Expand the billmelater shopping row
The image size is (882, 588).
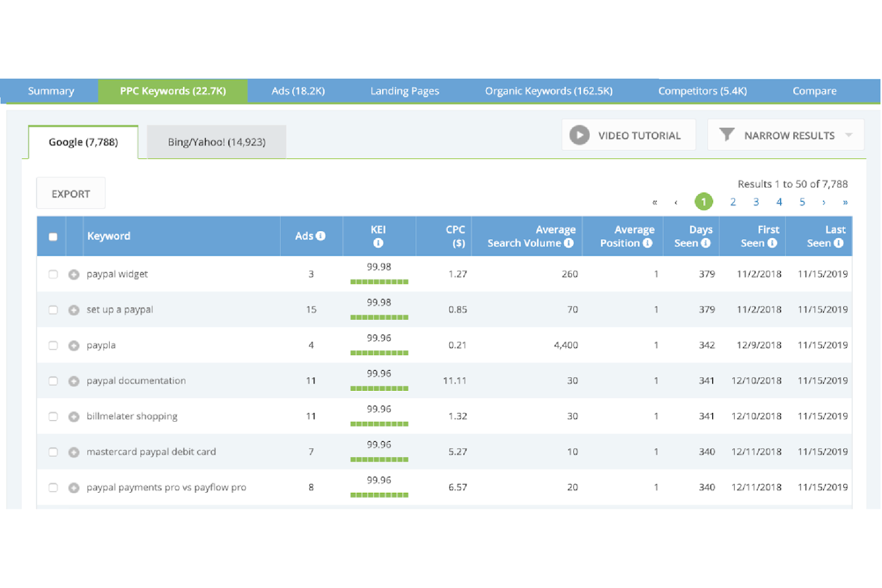coord(74,416)
